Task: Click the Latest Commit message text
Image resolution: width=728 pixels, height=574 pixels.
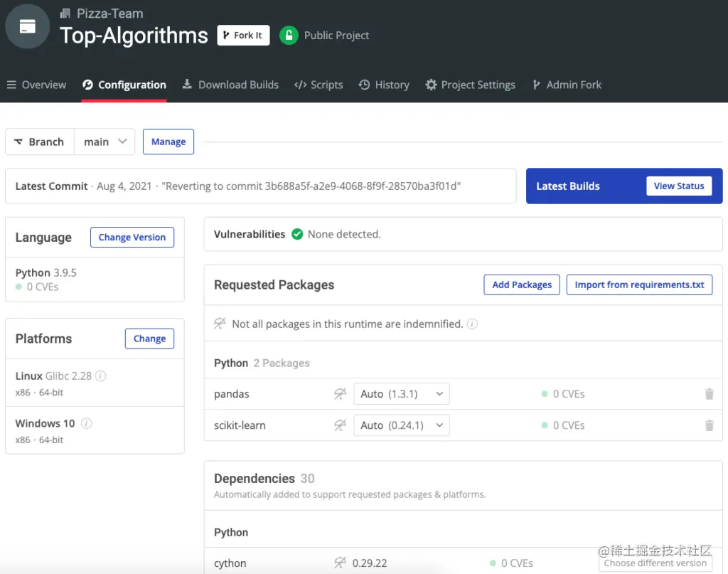Action: coord(311,186)
